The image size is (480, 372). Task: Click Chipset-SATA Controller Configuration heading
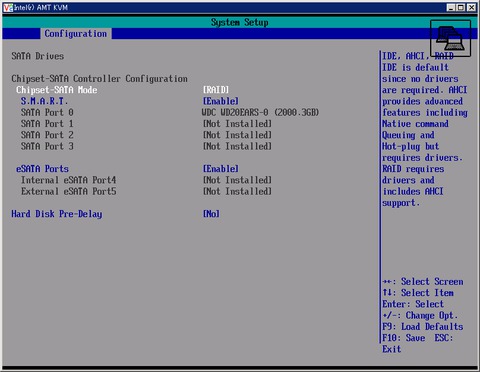[99, 79]
